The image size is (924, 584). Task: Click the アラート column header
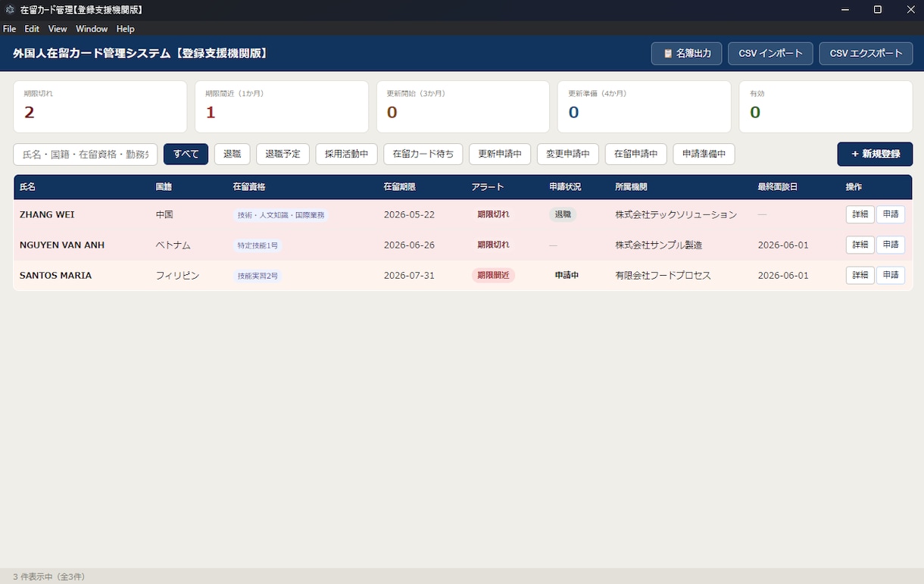pyautogui.click(x=488, y=187)
